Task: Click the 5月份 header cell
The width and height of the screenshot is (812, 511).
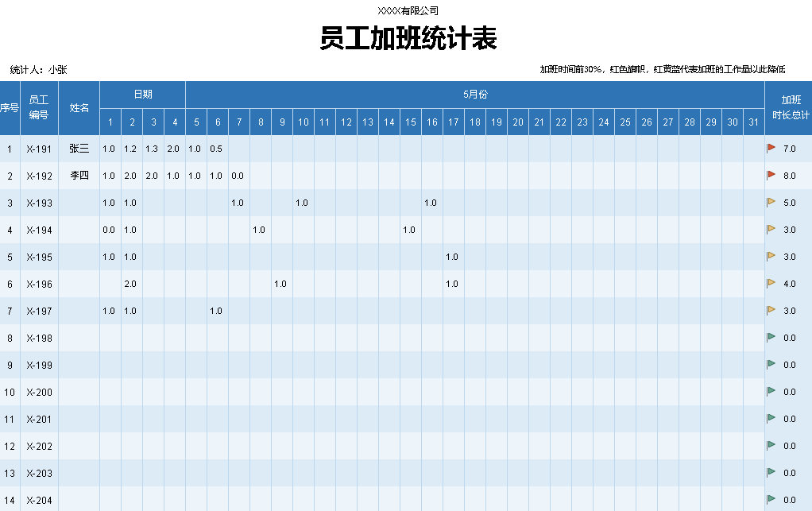Action: tap(475, 95)
